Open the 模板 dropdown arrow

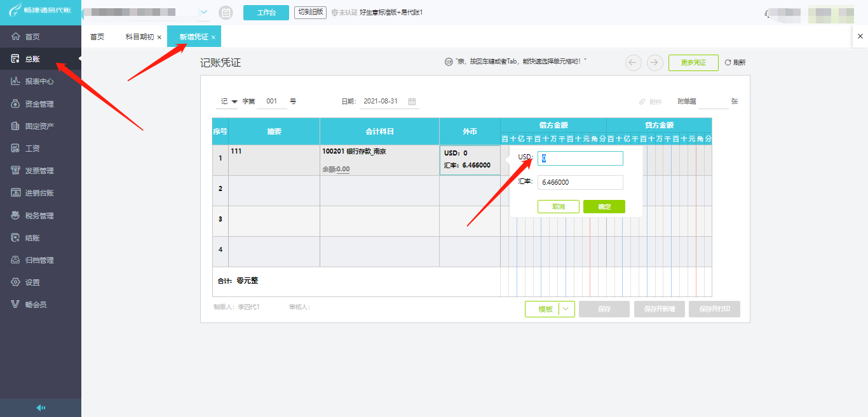coord(567,309)
